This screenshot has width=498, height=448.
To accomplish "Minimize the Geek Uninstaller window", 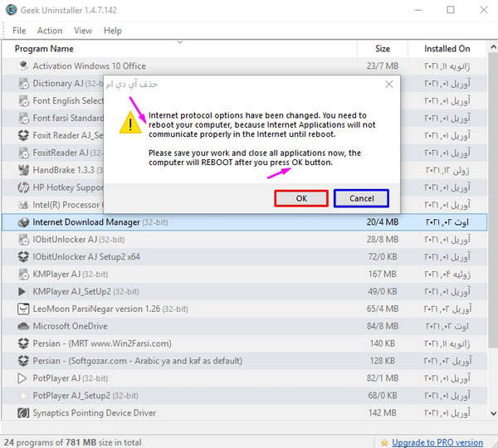I will tap(418, 10).
